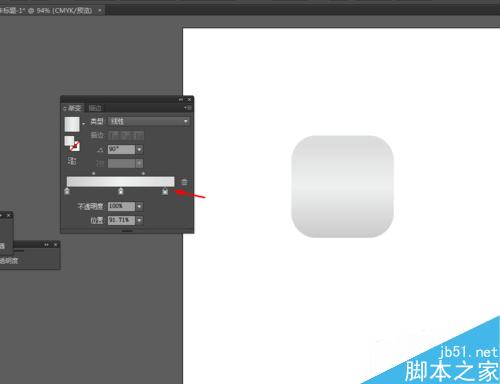Collapse the Gradient panel with the double-arrow icon
Image resolution: width=500 pixels, height=384 pixels.
point(181,99)
